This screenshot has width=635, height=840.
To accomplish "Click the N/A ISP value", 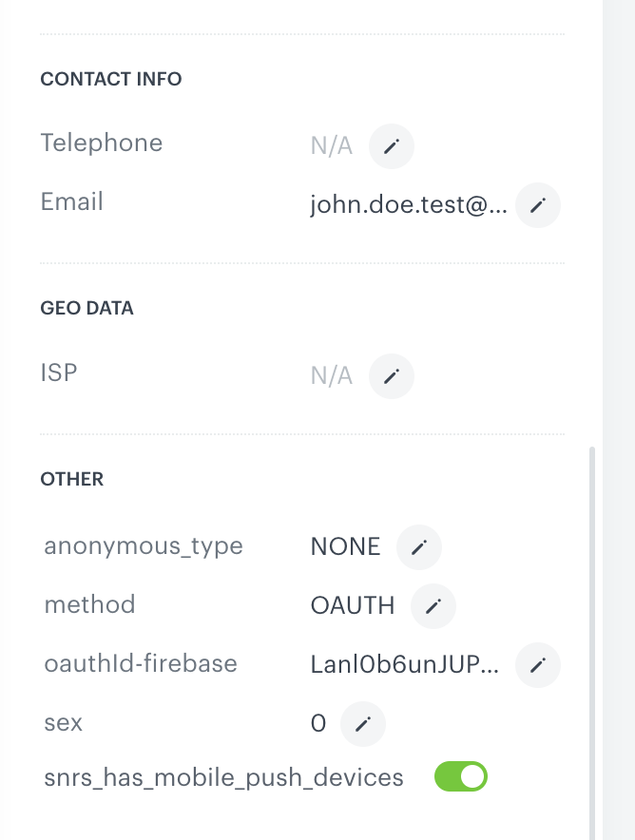I will (x=331, y=372).
